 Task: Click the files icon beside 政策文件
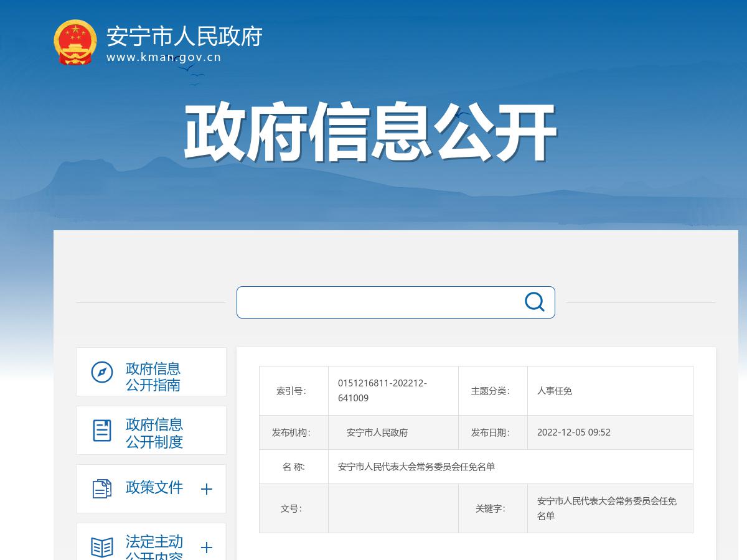[102, 488]
